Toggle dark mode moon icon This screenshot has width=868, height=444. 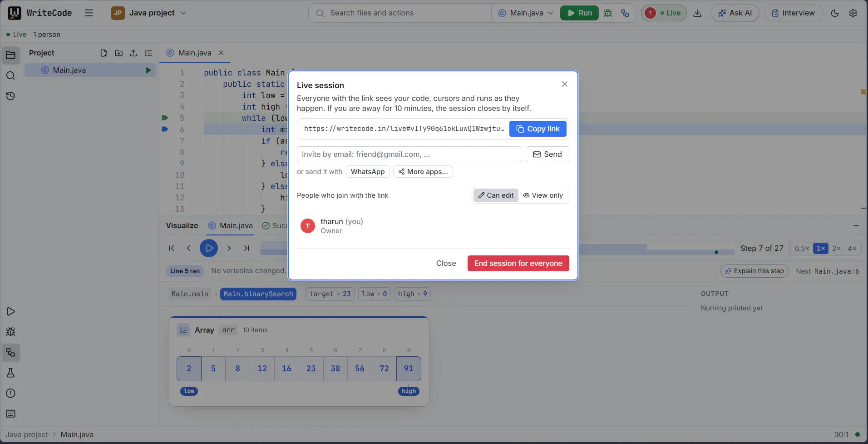point(835,13)
